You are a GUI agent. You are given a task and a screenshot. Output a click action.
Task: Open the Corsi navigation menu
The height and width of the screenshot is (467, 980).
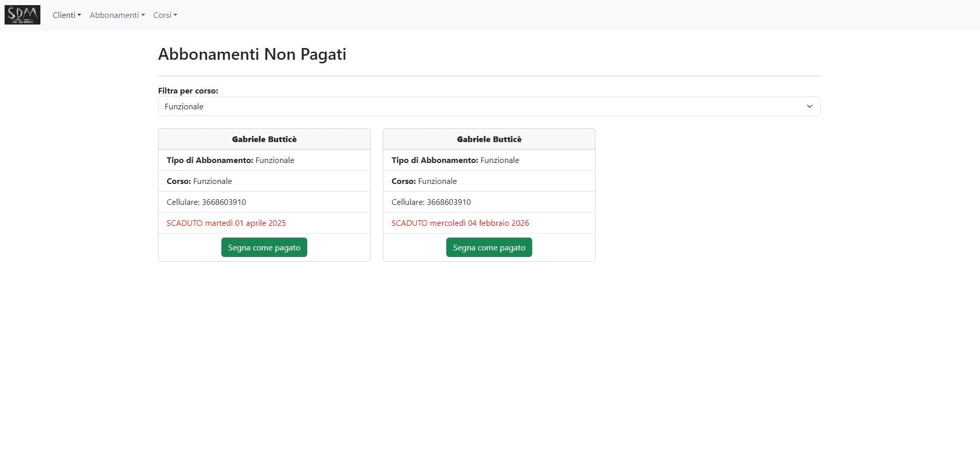(162, 15)
